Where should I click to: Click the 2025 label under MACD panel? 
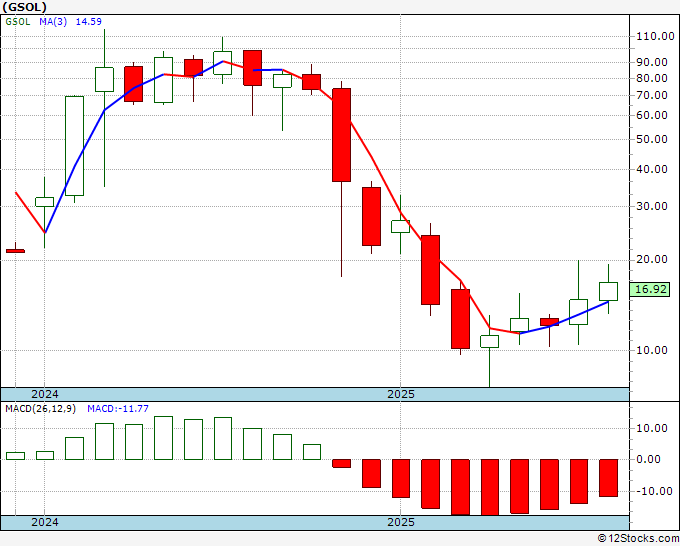pos(401,522)
